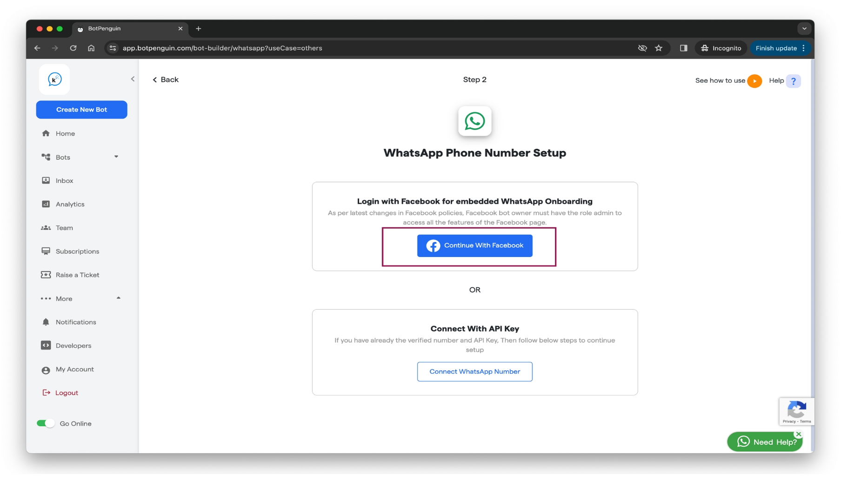Click the question mark Help icon

794,81
